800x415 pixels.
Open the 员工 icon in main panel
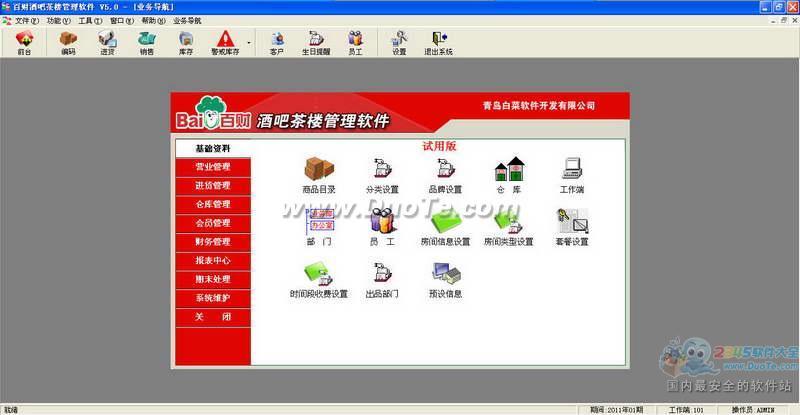[382, 227]
